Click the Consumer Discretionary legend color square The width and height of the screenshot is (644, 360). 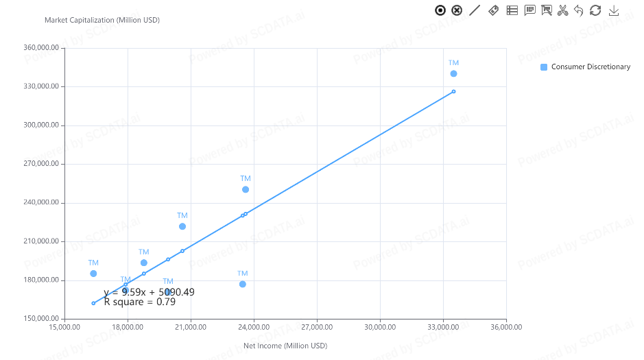click(544, 67)
